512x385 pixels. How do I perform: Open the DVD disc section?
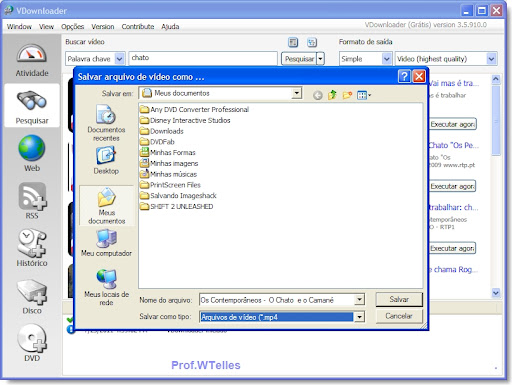click(x=32, y=343)
